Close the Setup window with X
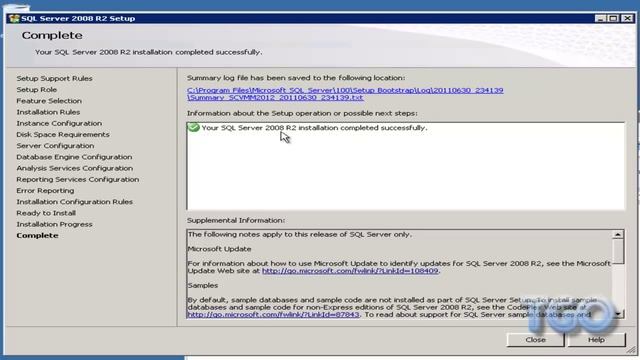The image size is (640, 360). [627, 18]
